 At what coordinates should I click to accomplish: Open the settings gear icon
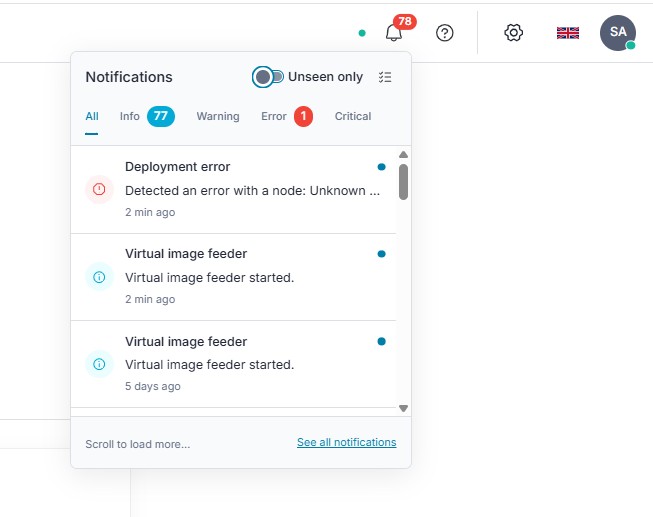click(x=513, y=32)
